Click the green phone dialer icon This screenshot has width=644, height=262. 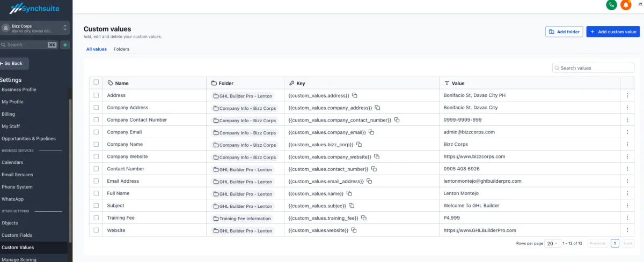[611, 5]
